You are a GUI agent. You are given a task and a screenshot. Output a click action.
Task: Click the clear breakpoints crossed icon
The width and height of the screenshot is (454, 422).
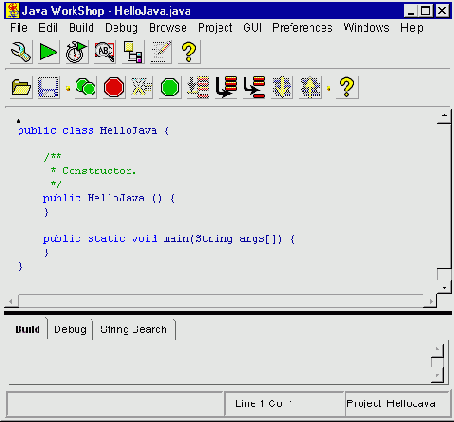click(x=142, y=87)
